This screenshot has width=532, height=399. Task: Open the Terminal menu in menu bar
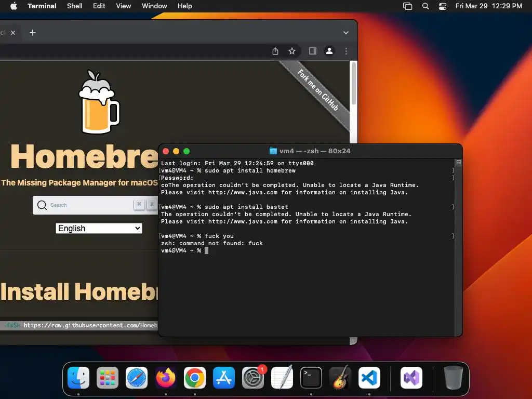pos(42,6)
